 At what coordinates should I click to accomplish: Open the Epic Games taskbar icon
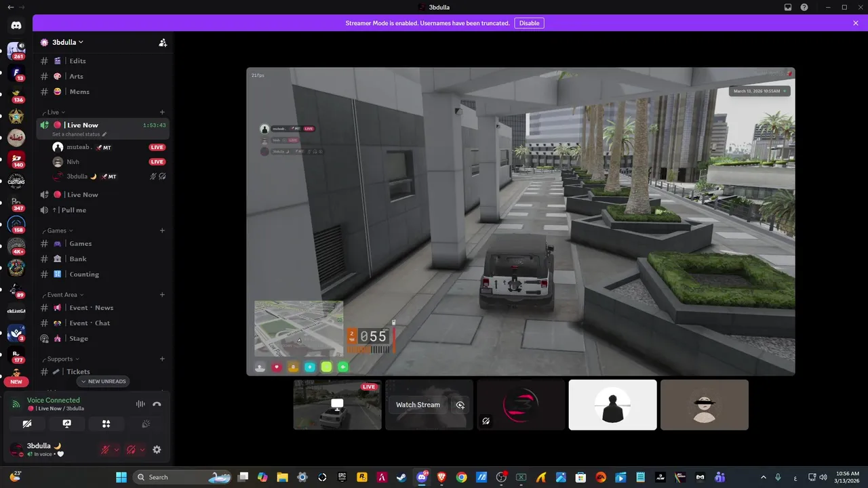342,477
